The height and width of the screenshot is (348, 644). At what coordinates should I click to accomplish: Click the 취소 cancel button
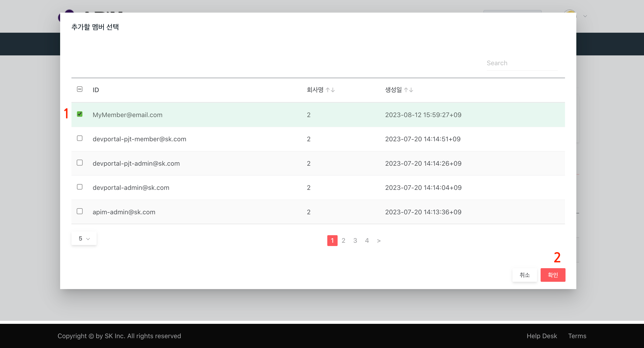(525, 275)
